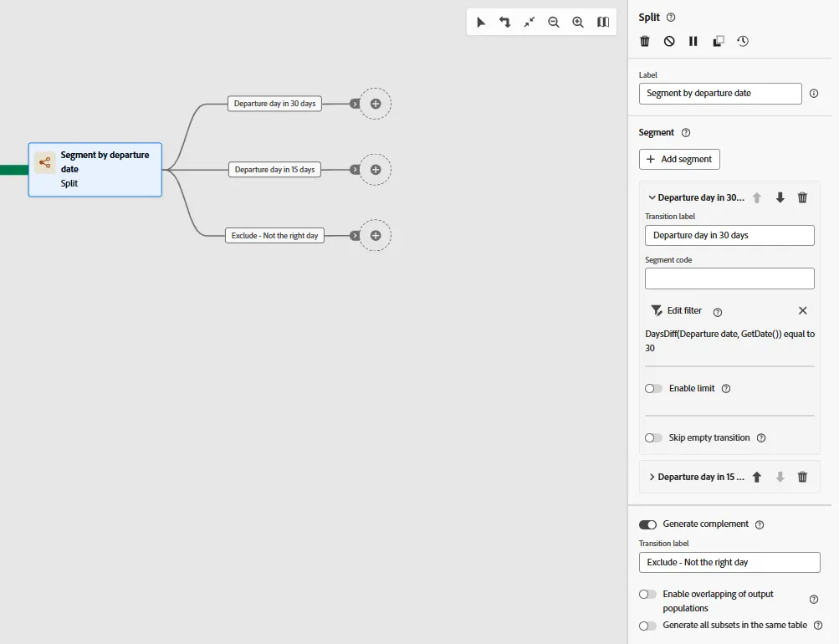This screenshot has width=839, height=644.
Task: Add activity after Departure day in 30 days
Action: pyautogui.click(x=376, y=104)
